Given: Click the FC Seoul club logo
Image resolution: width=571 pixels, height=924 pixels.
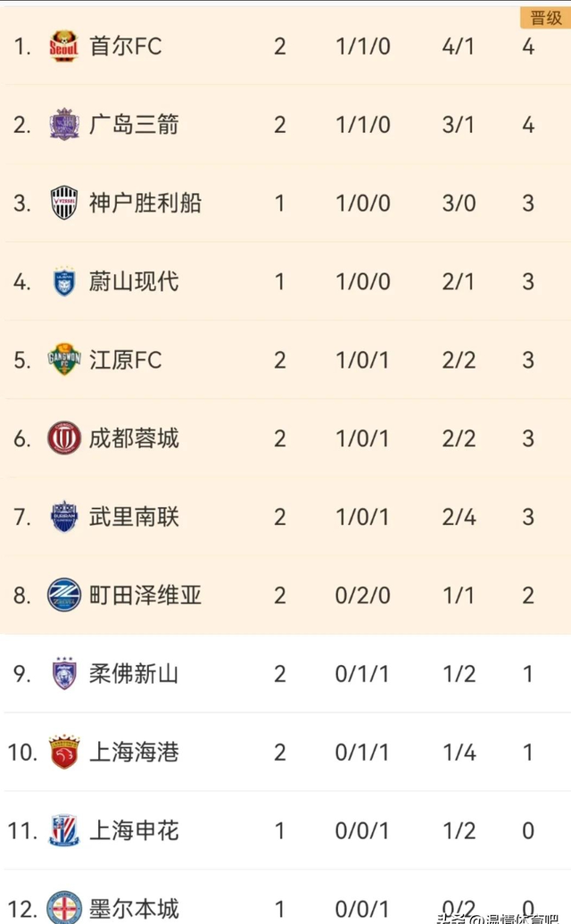Looking at the screenshot, I should (x=64, y=46).
